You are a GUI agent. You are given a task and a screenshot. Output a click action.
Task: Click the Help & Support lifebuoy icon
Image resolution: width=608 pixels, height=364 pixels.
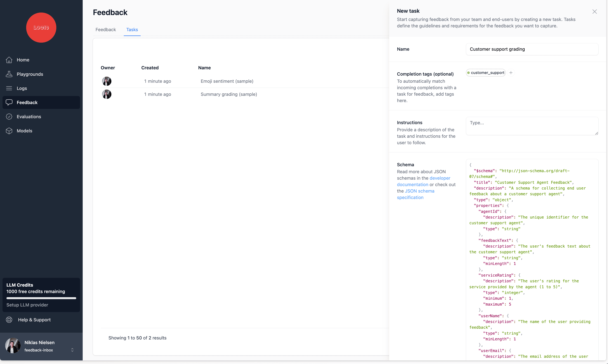9,320
